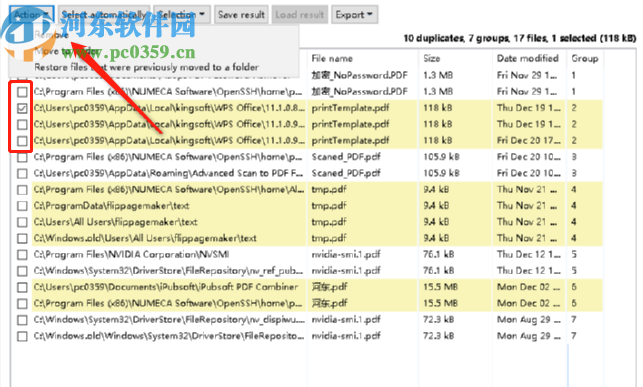Select the iPubsoft PDF Combiner path cell

pyautogui.click(x=166, y=287)
